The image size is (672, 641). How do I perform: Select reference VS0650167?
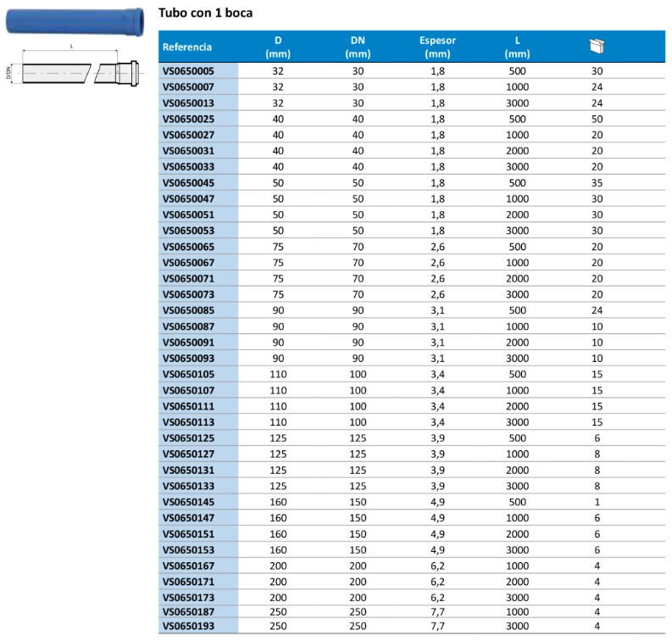[188, 566]
